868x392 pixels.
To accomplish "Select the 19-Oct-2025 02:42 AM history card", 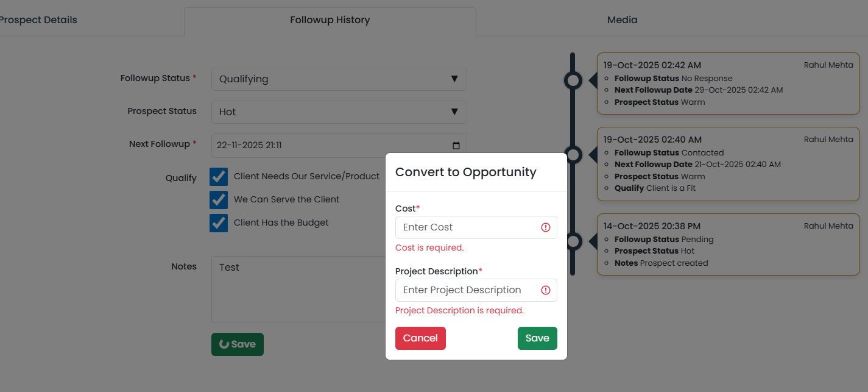I will (x=729, y=84).
